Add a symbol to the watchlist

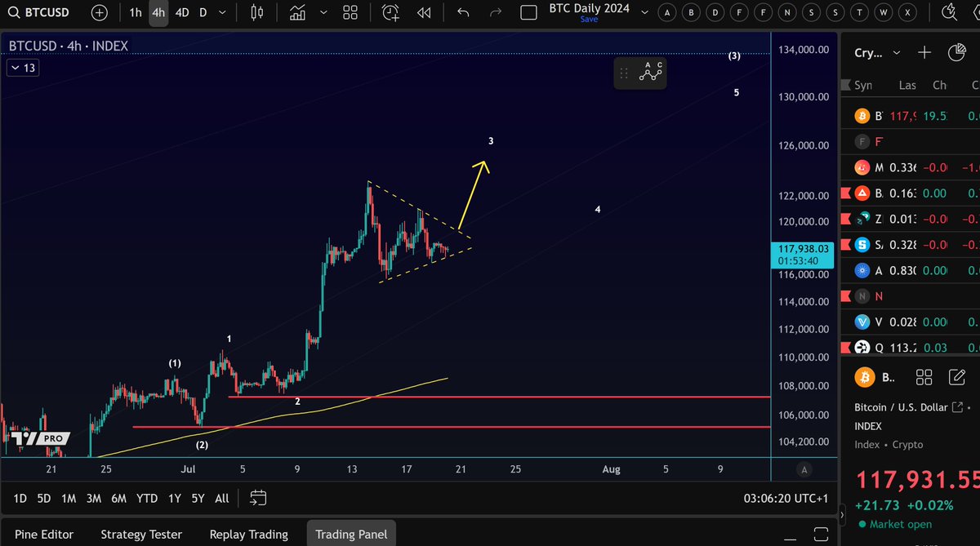tap(924, 53)
